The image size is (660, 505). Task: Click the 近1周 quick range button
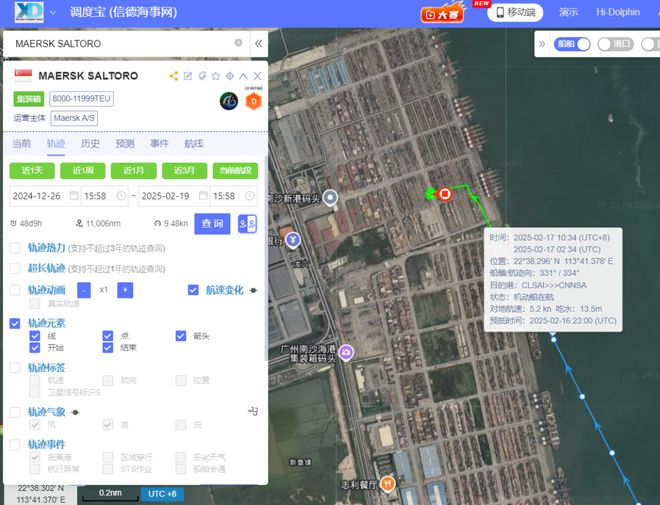point(82,170)
